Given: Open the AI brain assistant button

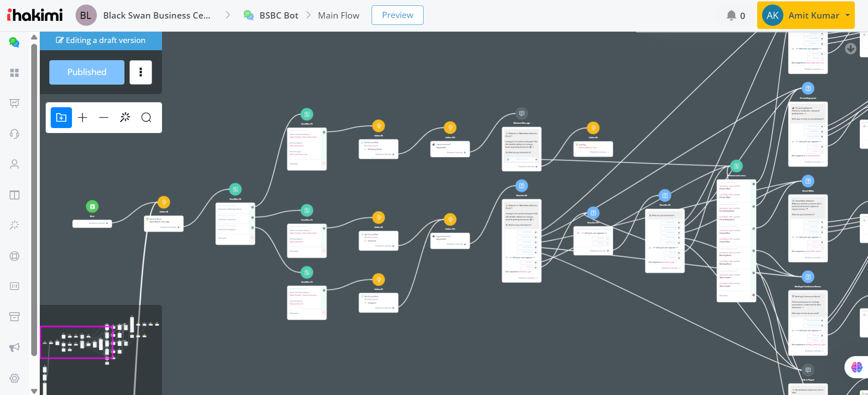Looking at the screenshot, I should click(x=856, y=367).
